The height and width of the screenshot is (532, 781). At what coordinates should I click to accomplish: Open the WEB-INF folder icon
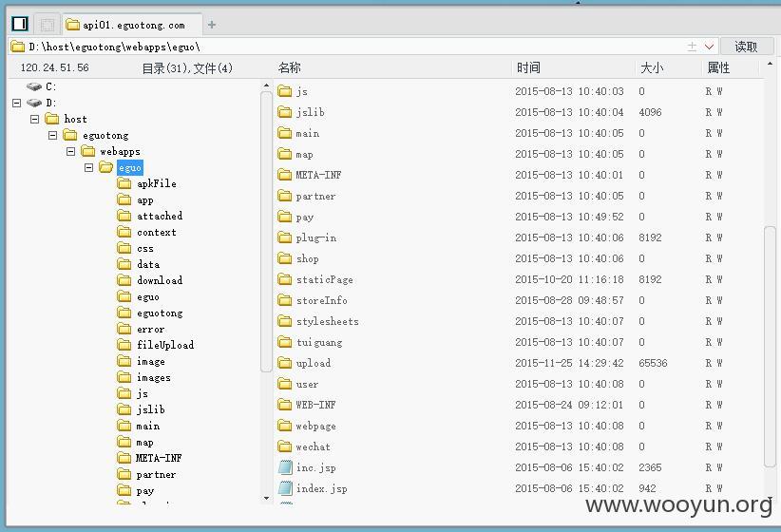click(x=284, y=405)
